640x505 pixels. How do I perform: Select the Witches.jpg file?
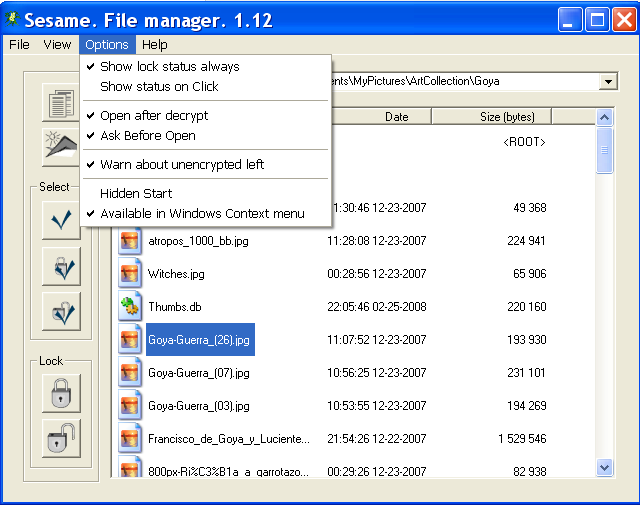coord(176,274)
